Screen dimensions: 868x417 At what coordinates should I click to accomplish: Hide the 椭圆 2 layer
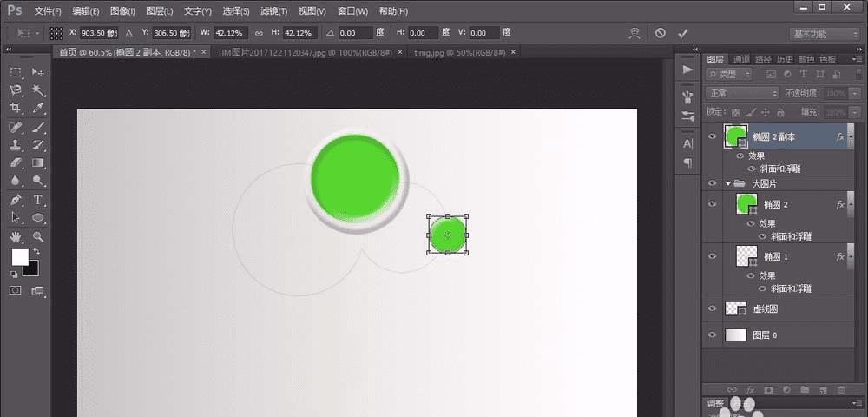pyautogui.click(x=713, y=204)
